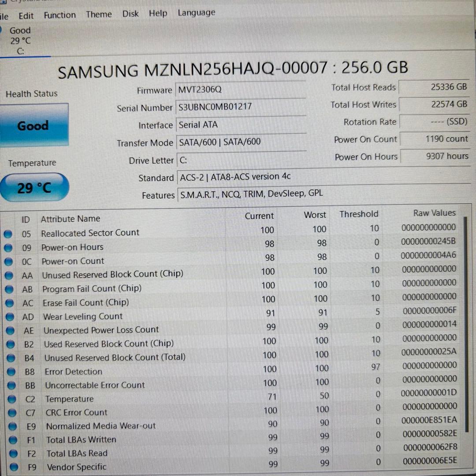
Task: Click the status dot next to Uncorrectable Error Count
Action: tap(8, 385)
